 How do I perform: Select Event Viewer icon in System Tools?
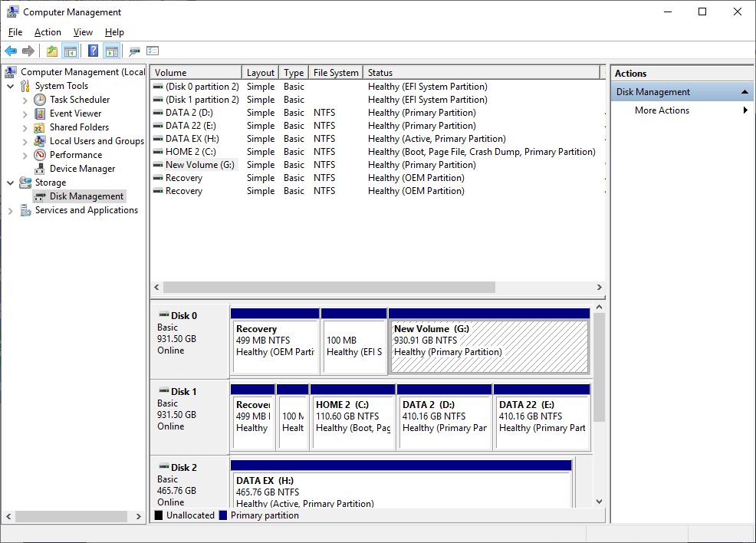tap(40, 114)
